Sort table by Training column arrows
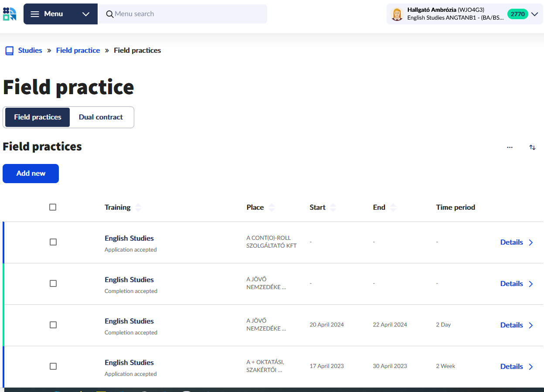Screen dimensions: 544x392 point(138,208)
